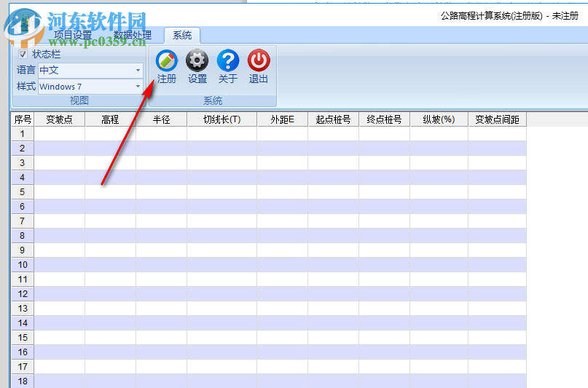Screen dimensions: 588x388
Task: Select row header 4
Action: point(23,178)
